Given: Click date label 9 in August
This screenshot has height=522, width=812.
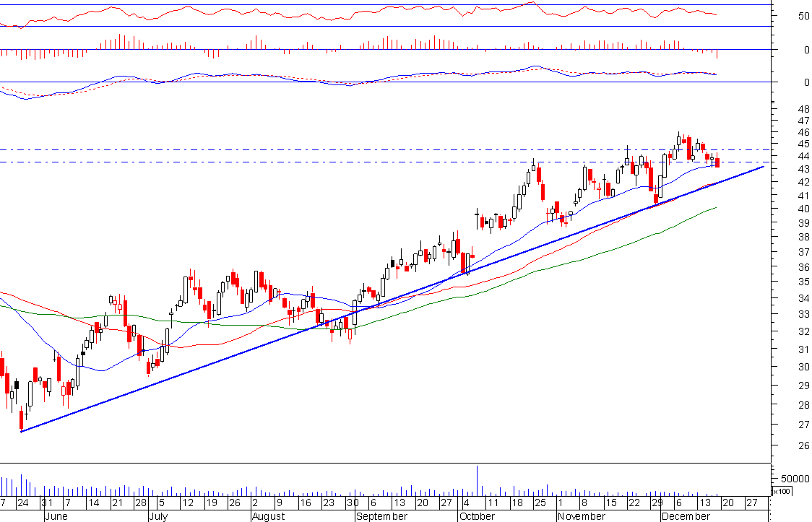Looking at the screenshot, I should point(279,503).
